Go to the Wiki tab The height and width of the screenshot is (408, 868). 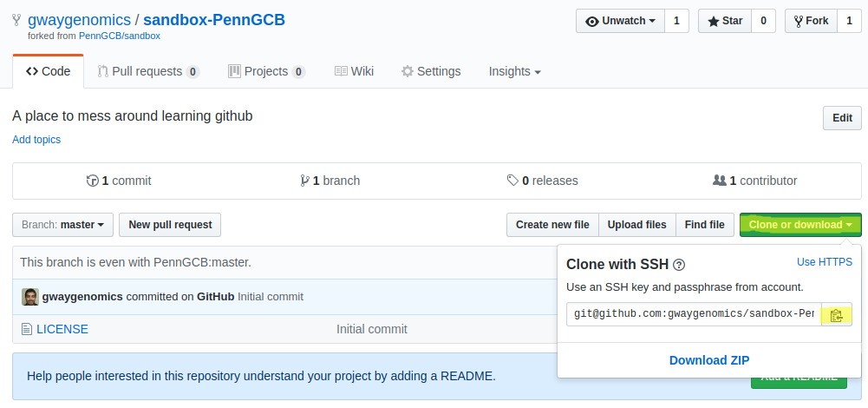click(354, 71)
